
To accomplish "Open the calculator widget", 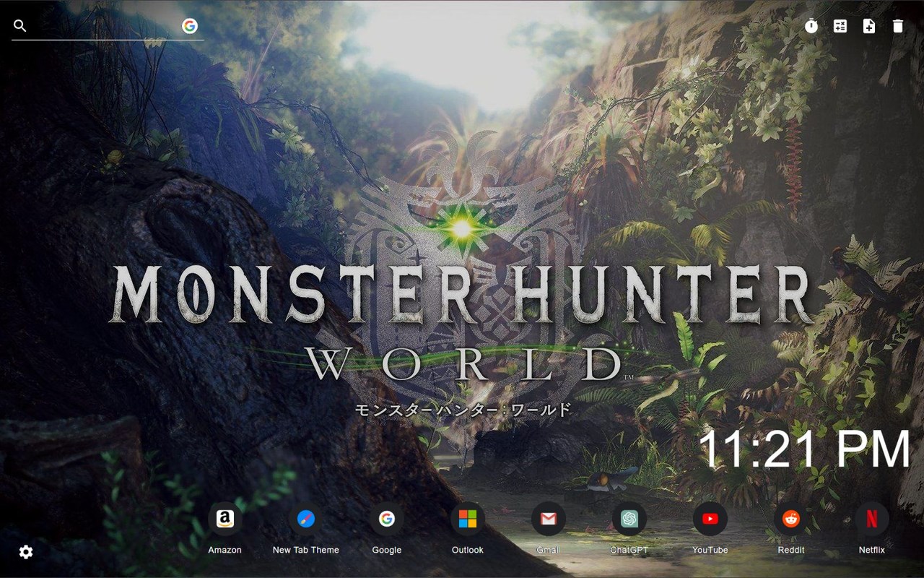I will (840, 26).
